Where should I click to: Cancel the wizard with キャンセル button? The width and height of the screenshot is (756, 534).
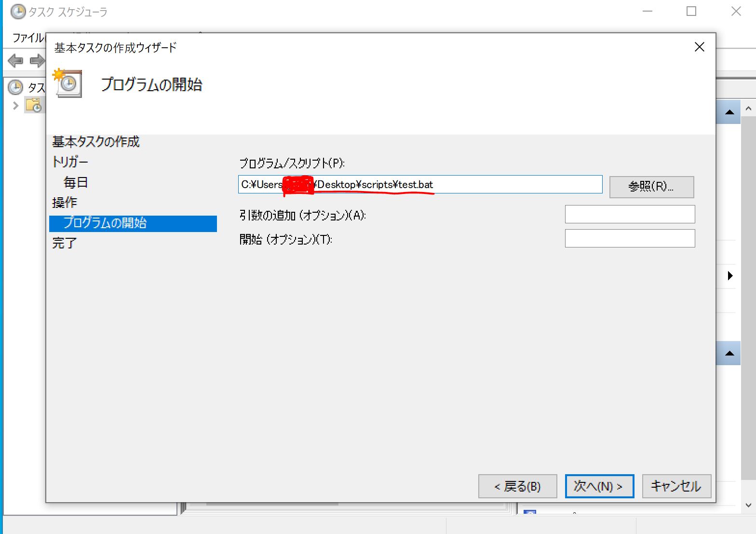(x=676, y=486)
